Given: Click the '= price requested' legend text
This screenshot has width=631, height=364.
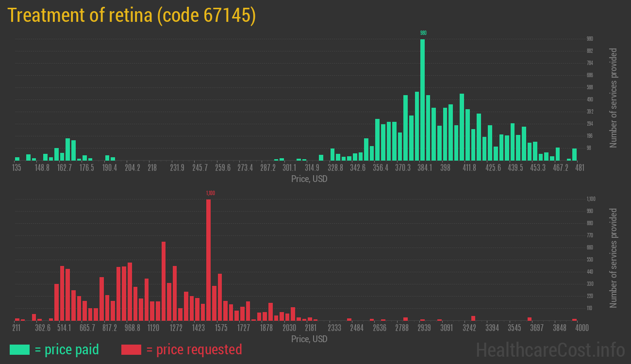Looking at the screenshot, I should coord(194,349).
